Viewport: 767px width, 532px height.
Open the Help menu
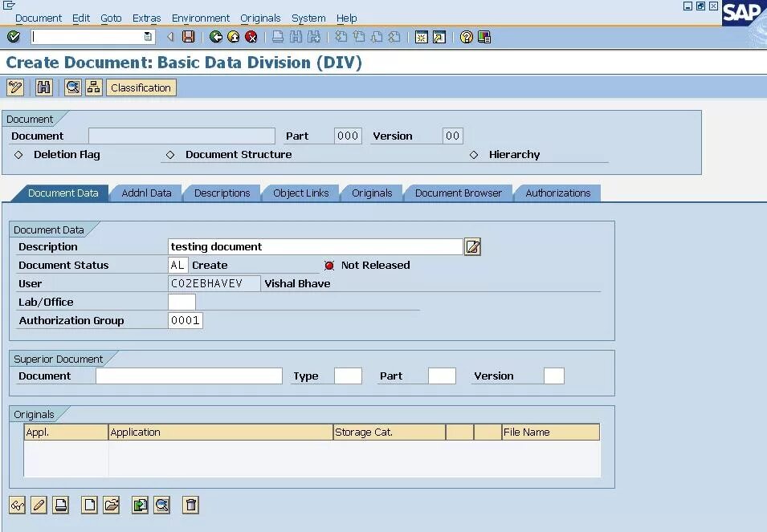pos(347,18)
